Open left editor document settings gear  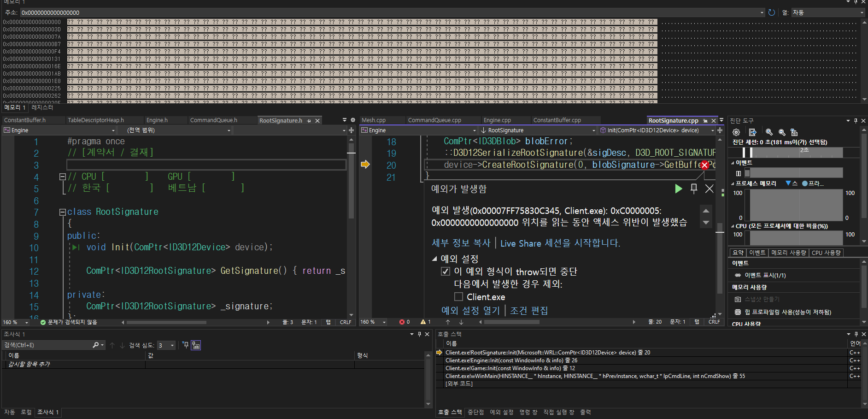coord(353,120)
